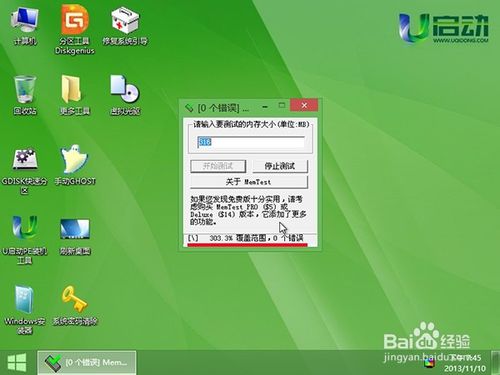Select the golden key password-clear icon
This screenshot has width=500, height=375.
tap(75, 306)
